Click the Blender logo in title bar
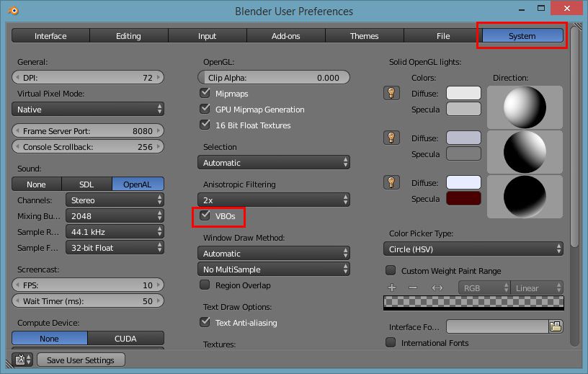The image size is (588, 374). coord(14,11)
